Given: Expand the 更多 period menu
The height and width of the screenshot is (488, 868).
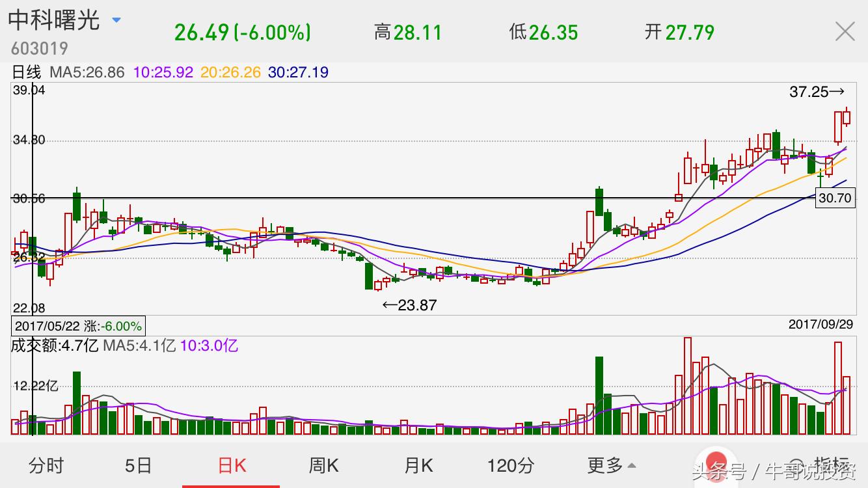Looking at the screenshot, I should tap(611, 465).
